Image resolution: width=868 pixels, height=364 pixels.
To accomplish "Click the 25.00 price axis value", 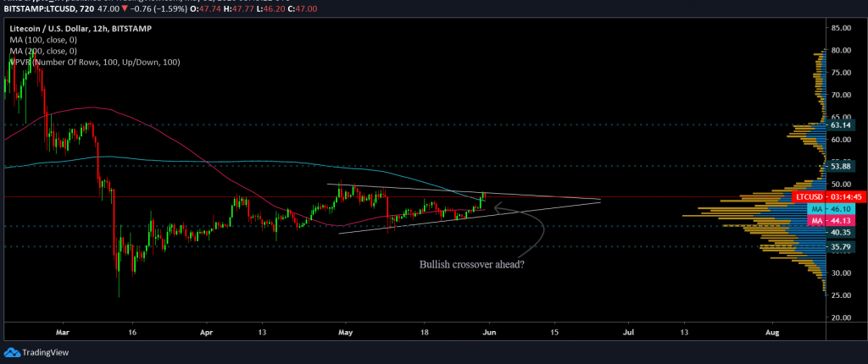I will pyautogui.click(x=839, y=295).
